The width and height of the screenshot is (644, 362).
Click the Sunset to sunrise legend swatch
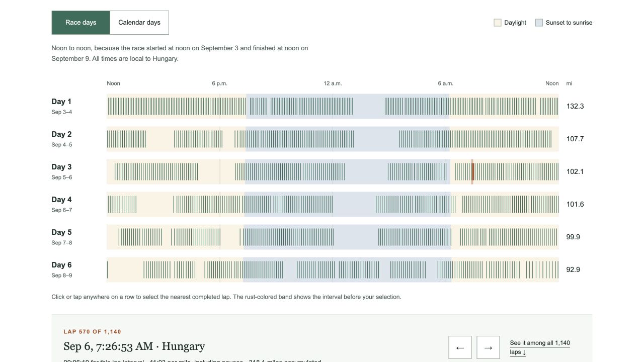(x=539, y=23)
